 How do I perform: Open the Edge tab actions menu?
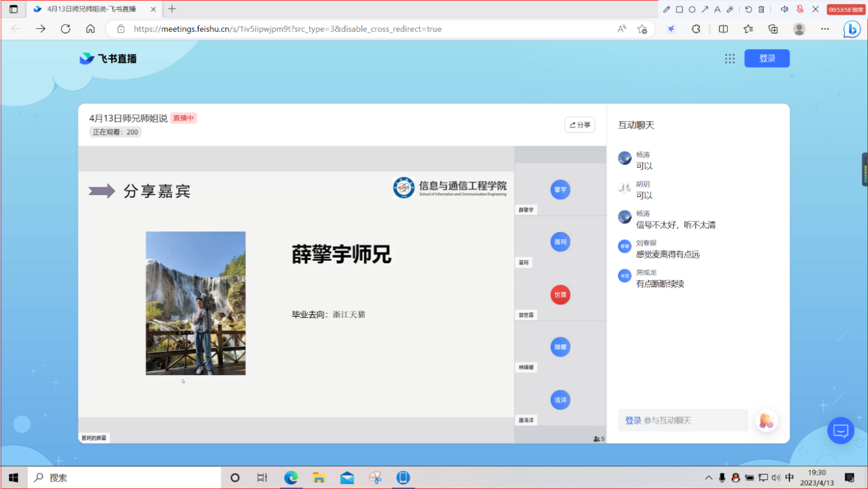pos(13,9)
